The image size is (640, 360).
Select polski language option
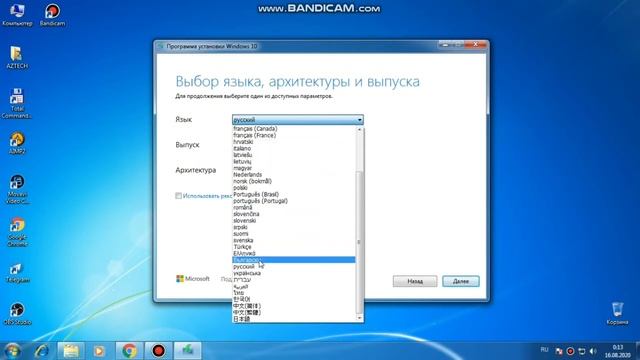tap(294, 188)
